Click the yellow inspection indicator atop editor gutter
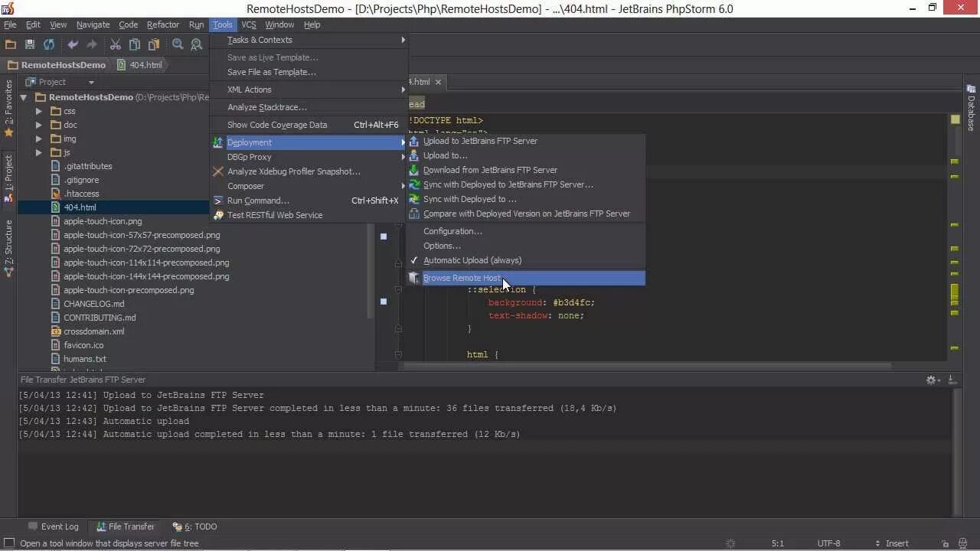 pos(955,119)
